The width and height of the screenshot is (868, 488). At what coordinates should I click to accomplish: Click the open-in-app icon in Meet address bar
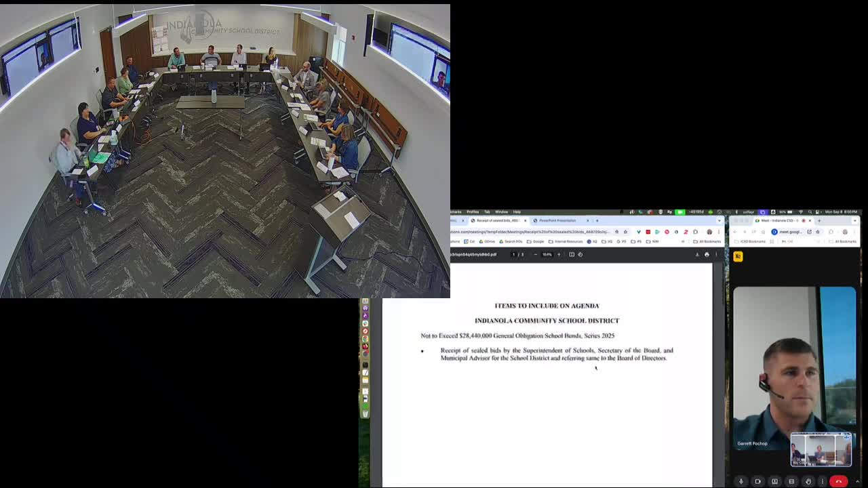pyautogui.click(x=809, y=232)
